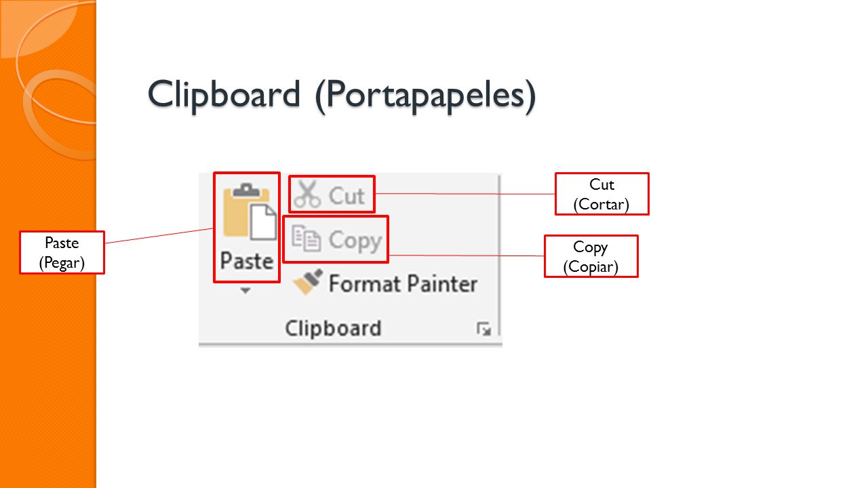Image resolution: width=868 pixels, height=488 pixels.
Task: Click the Format Painter text label
Action: 403,283
